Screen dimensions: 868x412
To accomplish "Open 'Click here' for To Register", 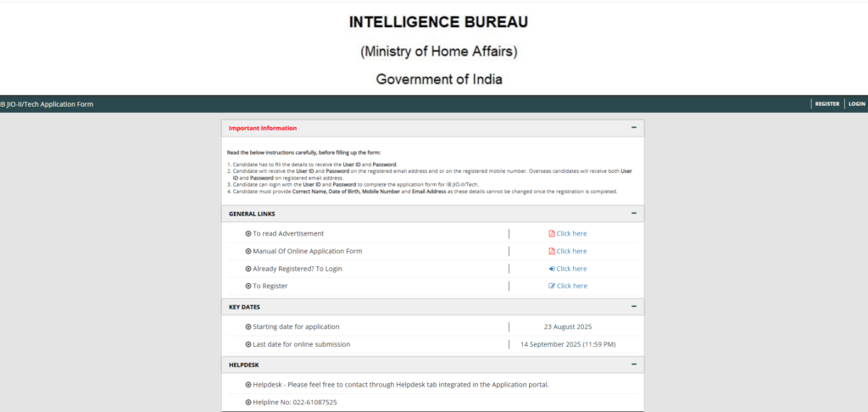I will click(572, 286).
